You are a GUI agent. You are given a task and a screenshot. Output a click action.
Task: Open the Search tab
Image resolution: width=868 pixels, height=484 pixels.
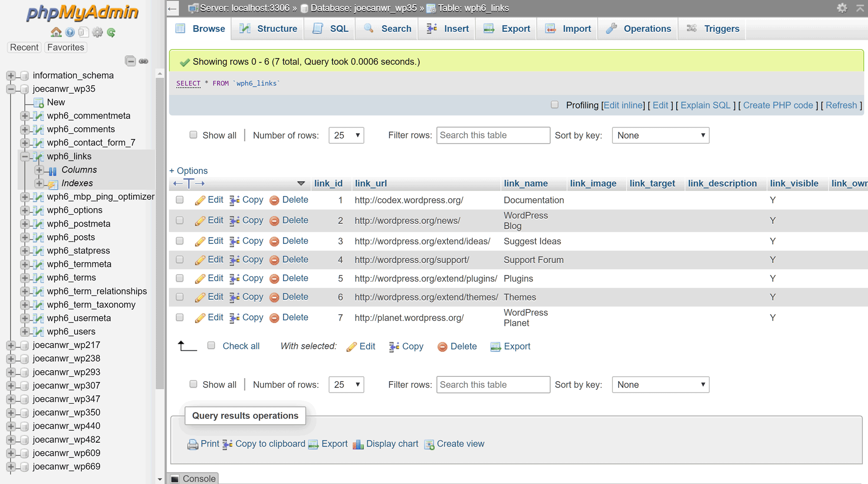pos(387,29)
